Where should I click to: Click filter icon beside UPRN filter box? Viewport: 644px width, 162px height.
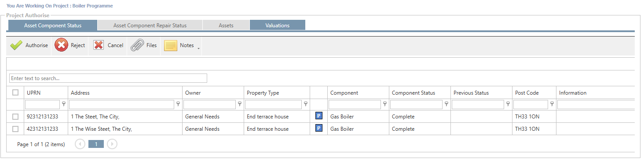coord(64,104)
